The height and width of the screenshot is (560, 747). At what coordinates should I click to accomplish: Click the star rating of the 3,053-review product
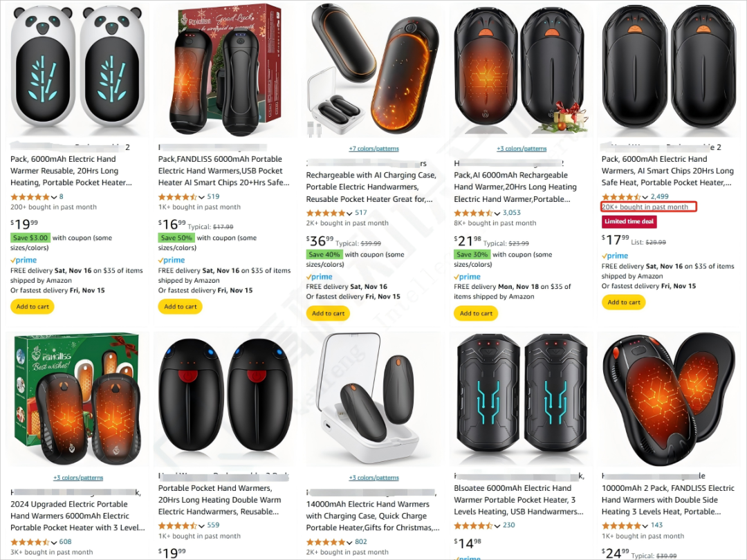click(474, 213)
